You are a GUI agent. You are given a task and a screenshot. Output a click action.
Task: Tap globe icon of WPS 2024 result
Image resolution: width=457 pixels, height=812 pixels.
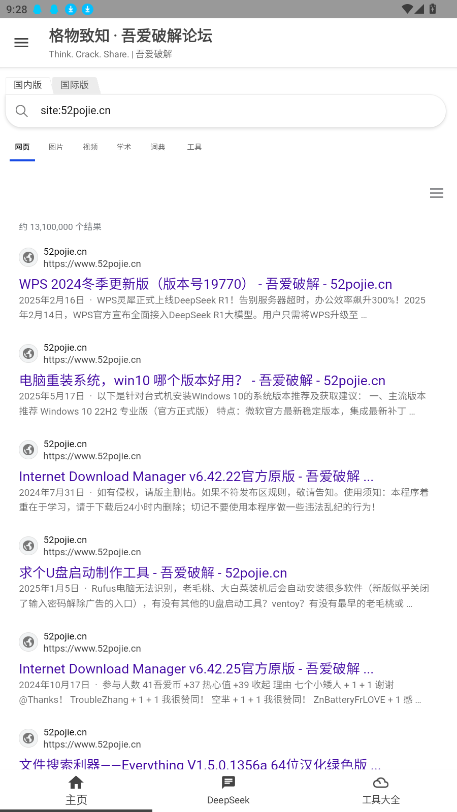(28, 257)
